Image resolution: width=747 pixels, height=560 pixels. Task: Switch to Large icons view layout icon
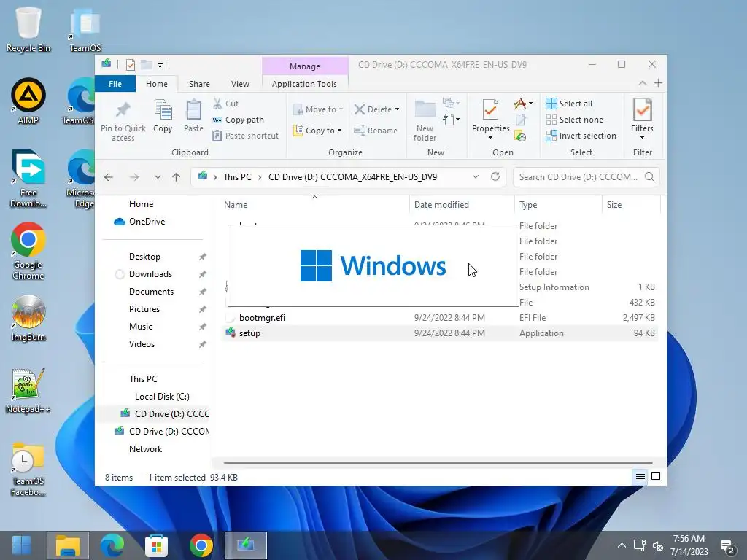(656, 477)
